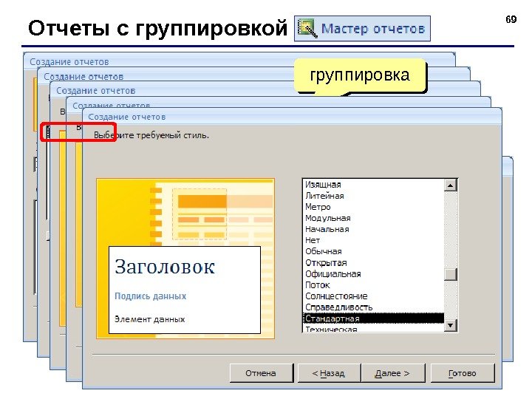Click the rearmost Создание отчетов window title

click(x=69, y=62)
